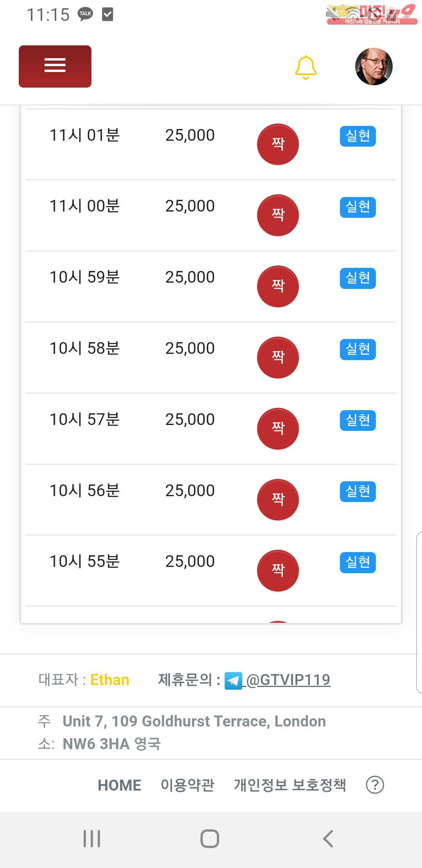Viewport: 422px width, 868px height.
Task: Open 이용약관 terms page
Action: click(x=188, y=785)
